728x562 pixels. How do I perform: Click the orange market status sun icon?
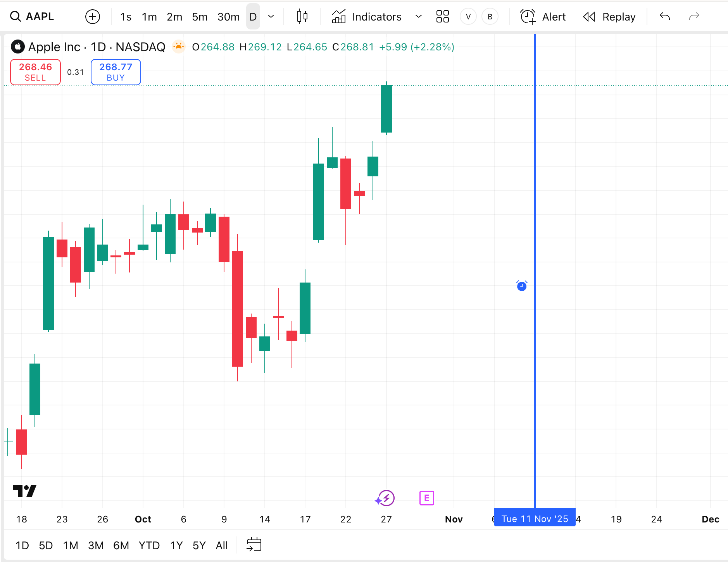point(178,47)
